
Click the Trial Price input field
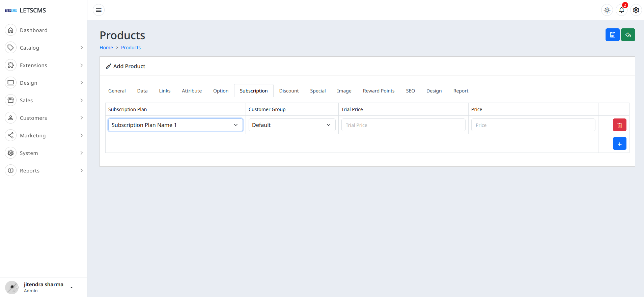403,125
